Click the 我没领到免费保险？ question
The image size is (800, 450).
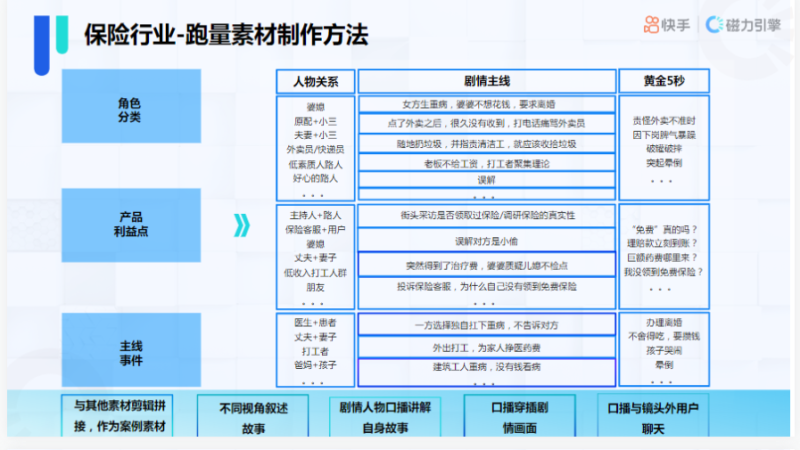[663, 272]
